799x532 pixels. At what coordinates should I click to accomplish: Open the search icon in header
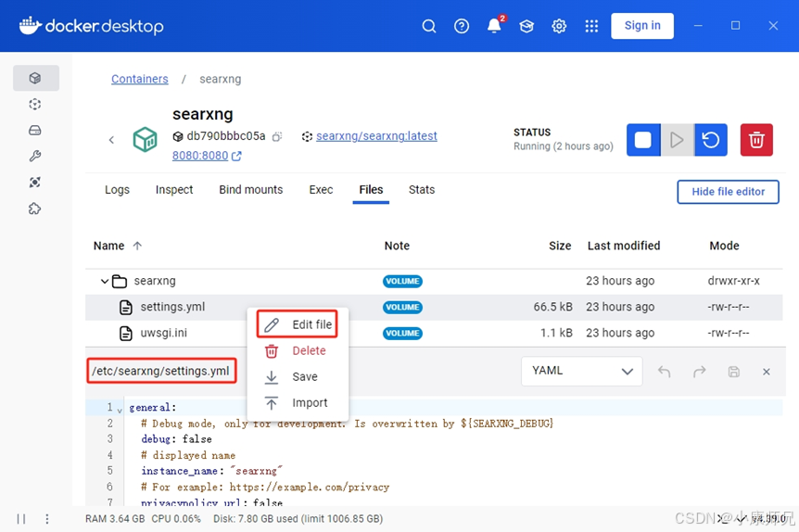[x=429, y=26]
